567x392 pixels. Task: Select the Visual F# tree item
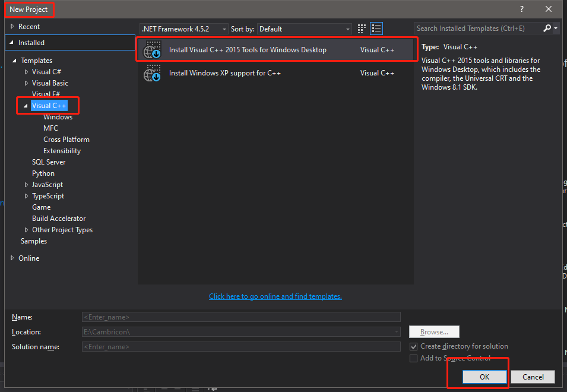[x=46, y=94]
